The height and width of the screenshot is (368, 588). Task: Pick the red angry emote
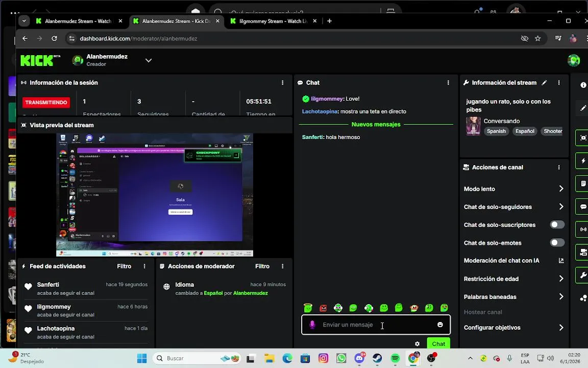coord(323,308)
